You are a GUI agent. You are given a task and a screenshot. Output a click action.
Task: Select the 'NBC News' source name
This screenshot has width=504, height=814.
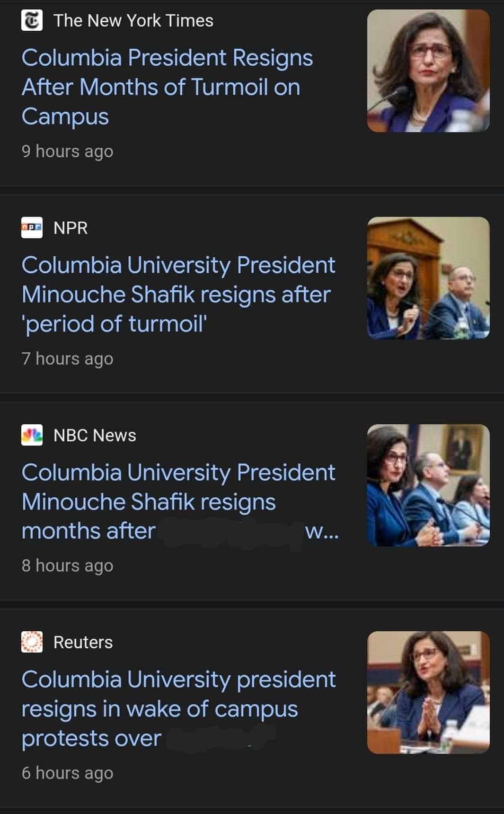[95, 435]
